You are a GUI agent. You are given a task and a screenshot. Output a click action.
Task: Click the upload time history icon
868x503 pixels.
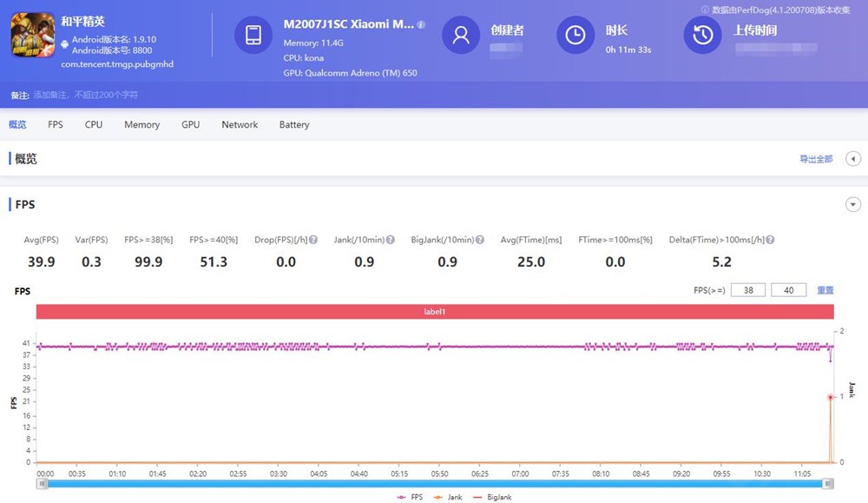click(703, 35)
